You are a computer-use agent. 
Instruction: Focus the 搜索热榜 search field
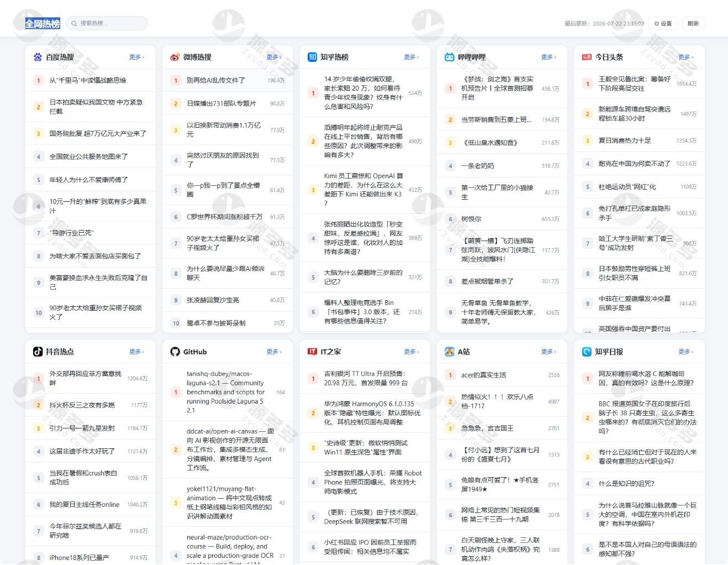(x=107, y=23)
